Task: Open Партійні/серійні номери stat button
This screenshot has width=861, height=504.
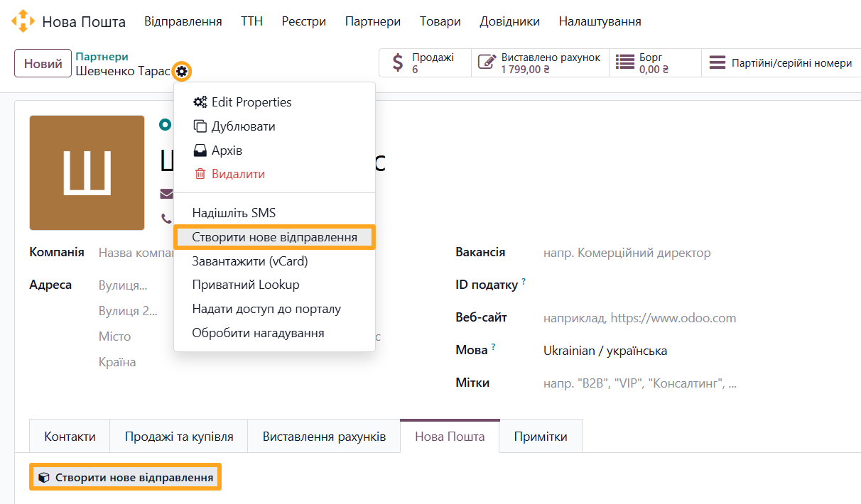Action: (781, 63)
